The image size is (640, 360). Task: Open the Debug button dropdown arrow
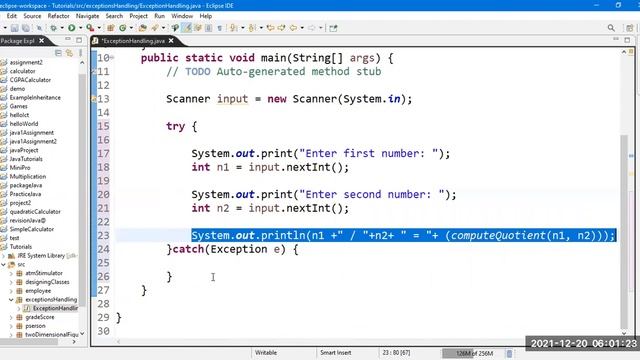62,28
